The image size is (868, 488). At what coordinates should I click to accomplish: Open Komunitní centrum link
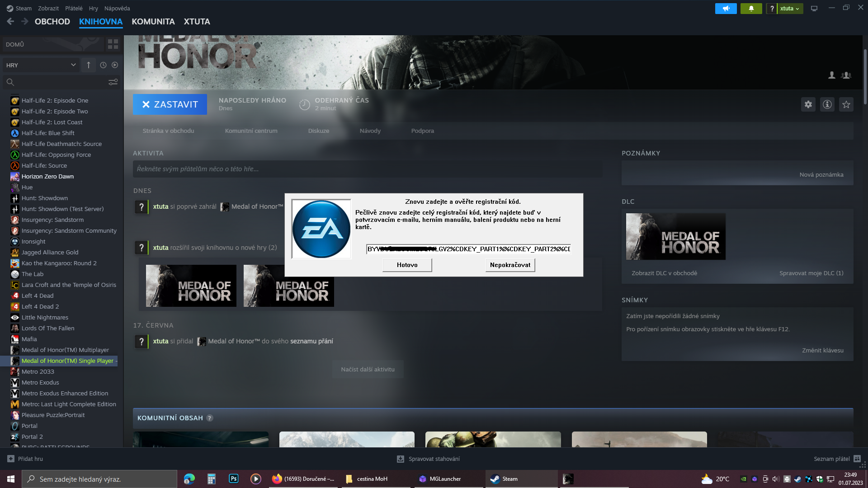251,131
